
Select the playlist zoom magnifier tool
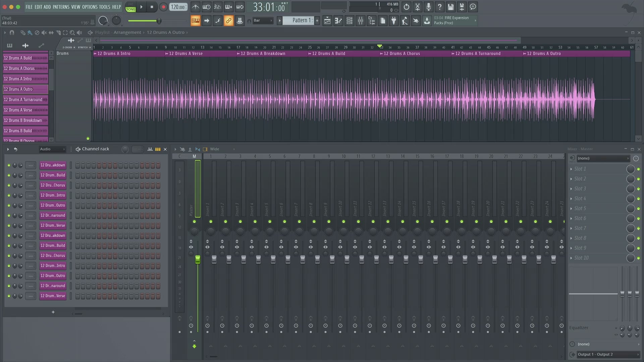click(72, 33)
